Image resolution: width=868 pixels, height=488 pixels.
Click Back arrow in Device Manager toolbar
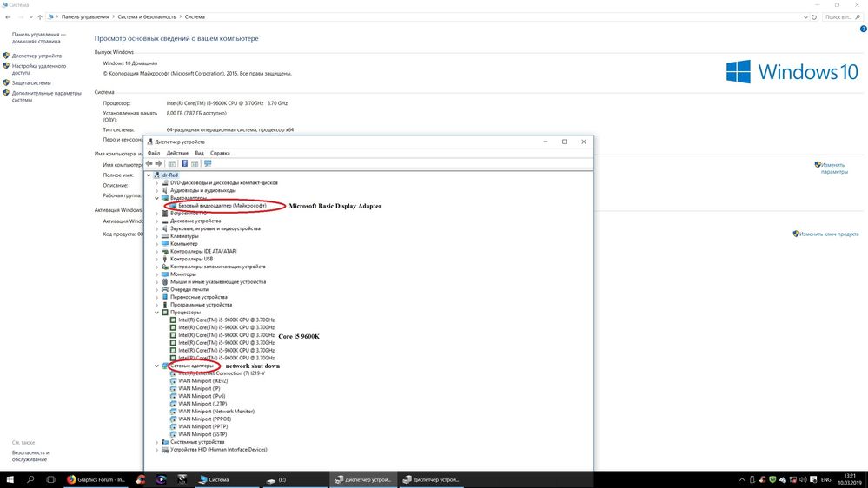[x=149, y=163]
